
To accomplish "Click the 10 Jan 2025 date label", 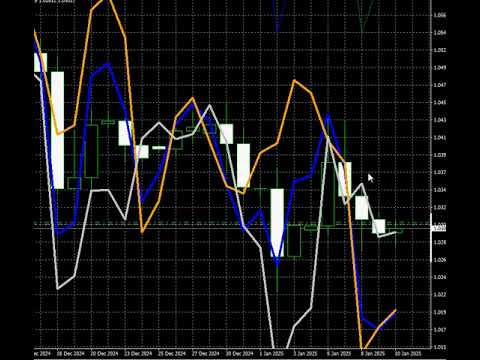I will (408, 353).
